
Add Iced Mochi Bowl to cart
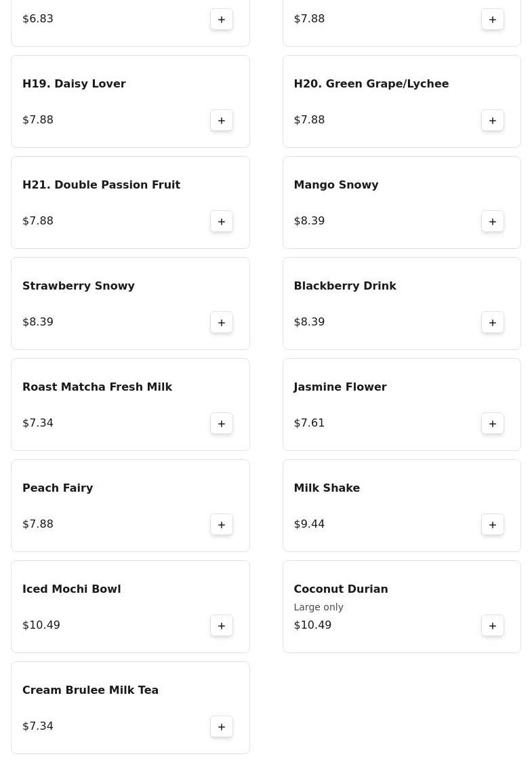(222, 626)
